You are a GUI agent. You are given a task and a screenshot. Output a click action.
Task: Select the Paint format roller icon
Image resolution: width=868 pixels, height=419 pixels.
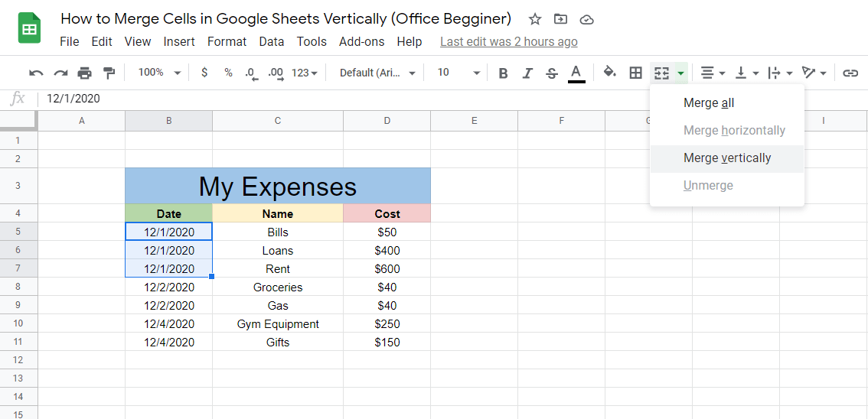coord(109,73)
